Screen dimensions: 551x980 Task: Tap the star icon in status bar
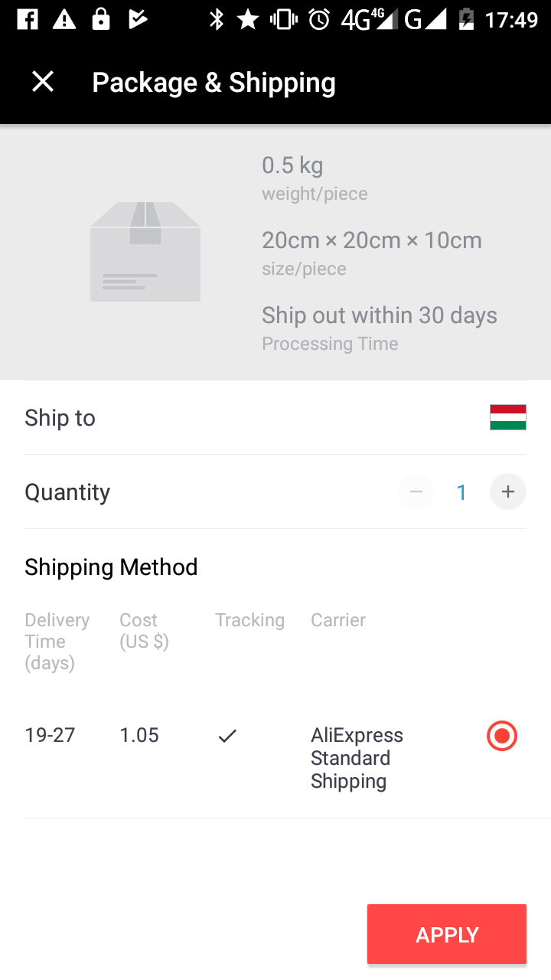pyautogui.click(x=248, y=20)
